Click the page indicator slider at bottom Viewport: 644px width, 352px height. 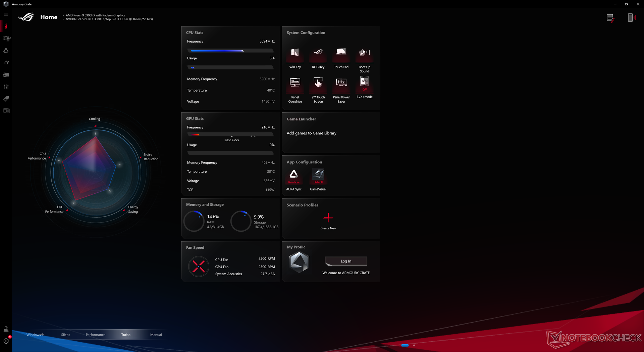pos(405,345)
